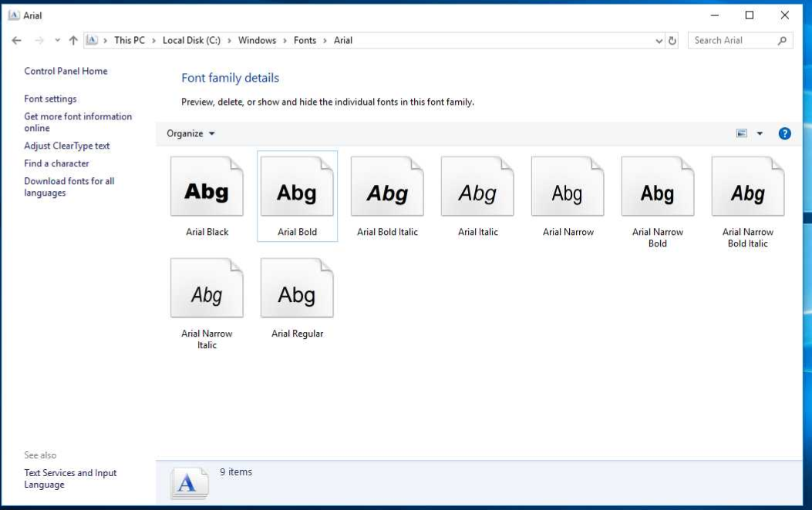
Task: Navigate up one folder level
Action: click(72, 40)
